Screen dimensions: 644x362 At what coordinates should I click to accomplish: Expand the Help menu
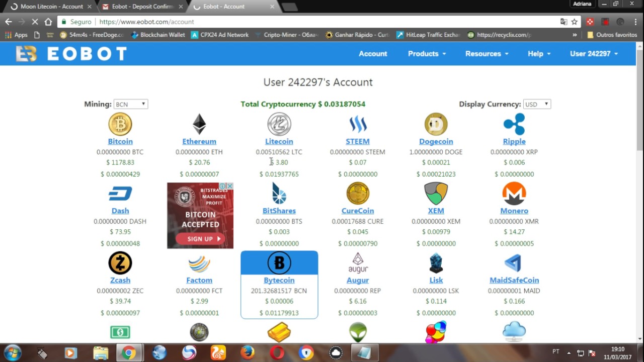coord(539,53)
